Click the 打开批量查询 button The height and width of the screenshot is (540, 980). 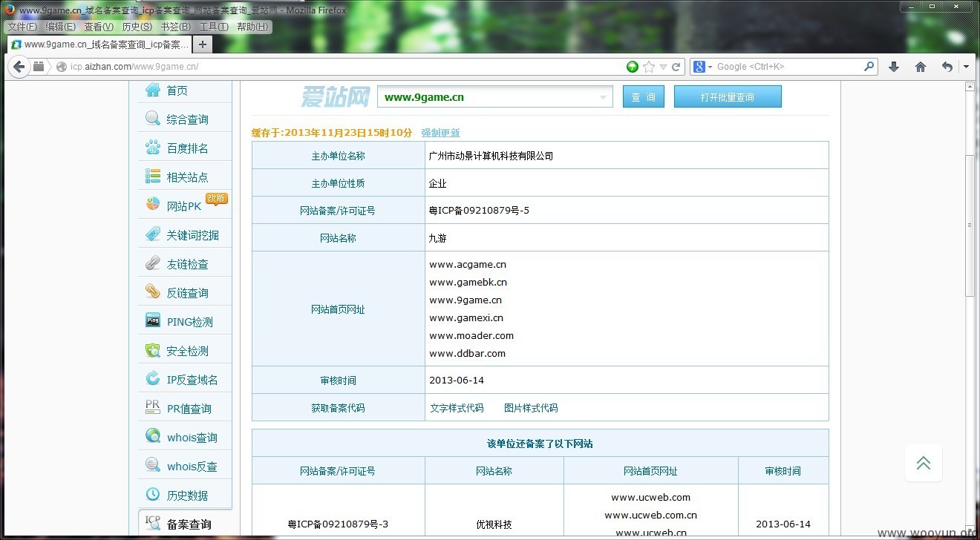(728, 97)
